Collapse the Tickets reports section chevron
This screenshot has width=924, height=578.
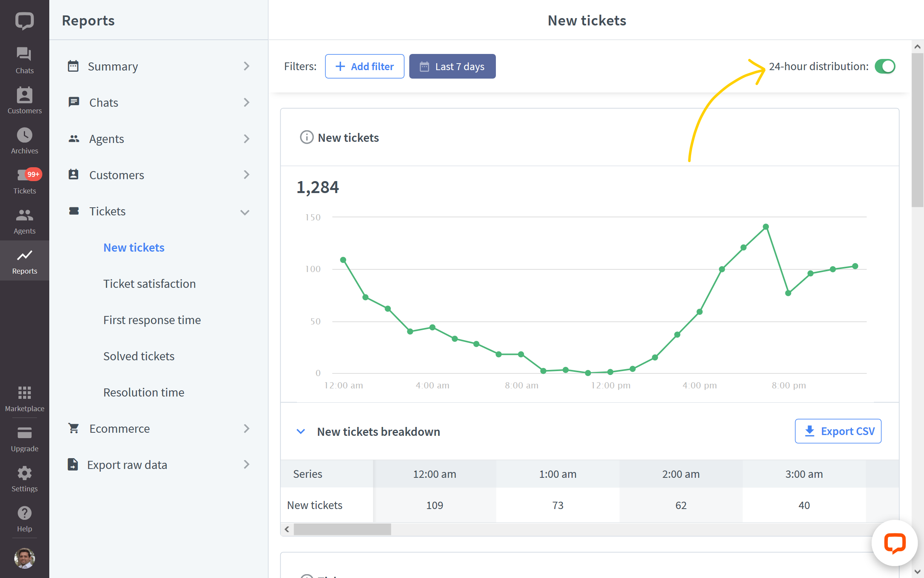[245, 212]
